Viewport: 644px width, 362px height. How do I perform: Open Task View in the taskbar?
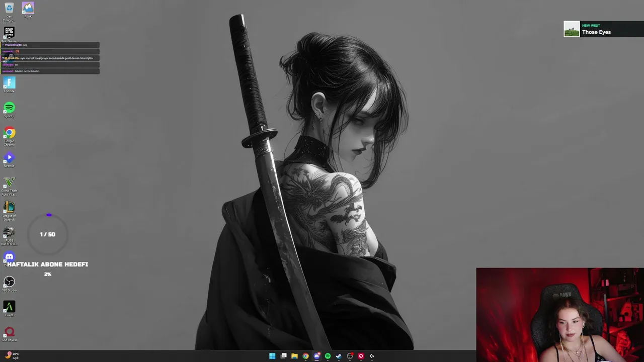pos(284,356)
